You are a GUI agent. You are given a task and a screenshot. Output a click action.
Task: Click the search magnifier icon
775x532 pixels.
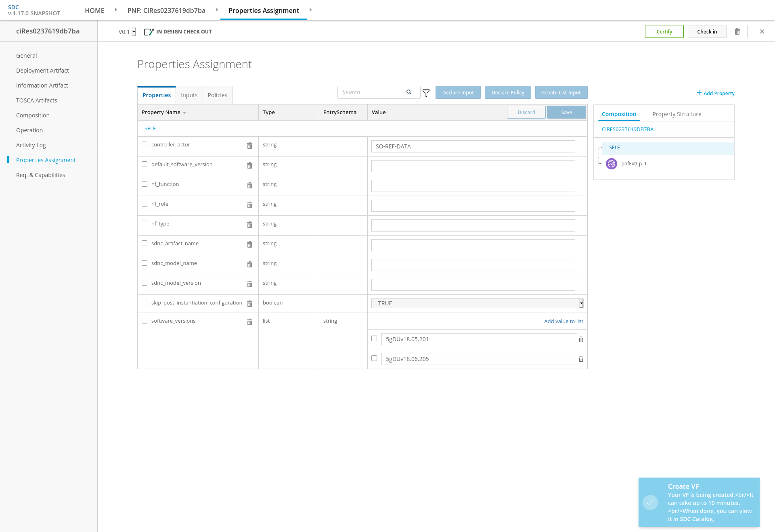pyautogui.click(x=409, y=92)
